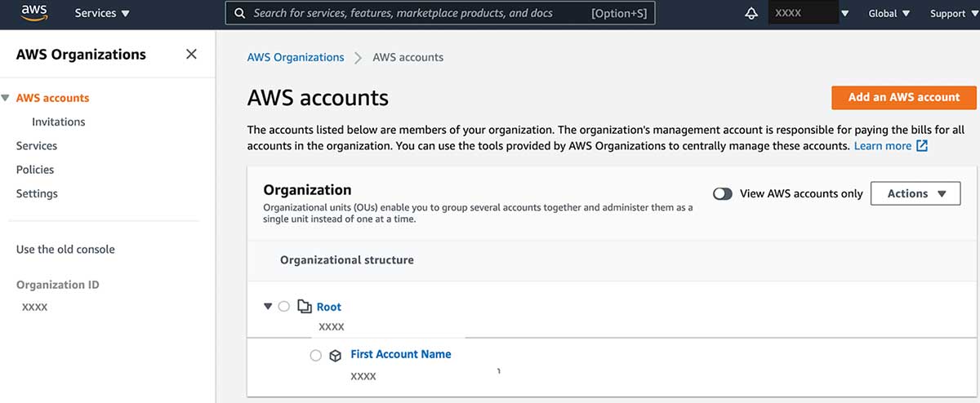980x403 pixels.
Task: Open the Global region dropdown
Action: coord(889,14)
